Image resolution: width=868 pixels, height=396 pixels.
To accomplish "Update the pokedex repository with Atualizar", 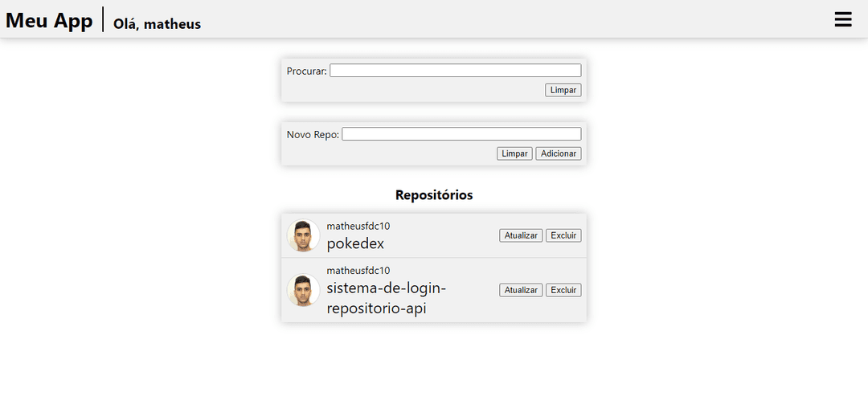I will click(521, 235).
